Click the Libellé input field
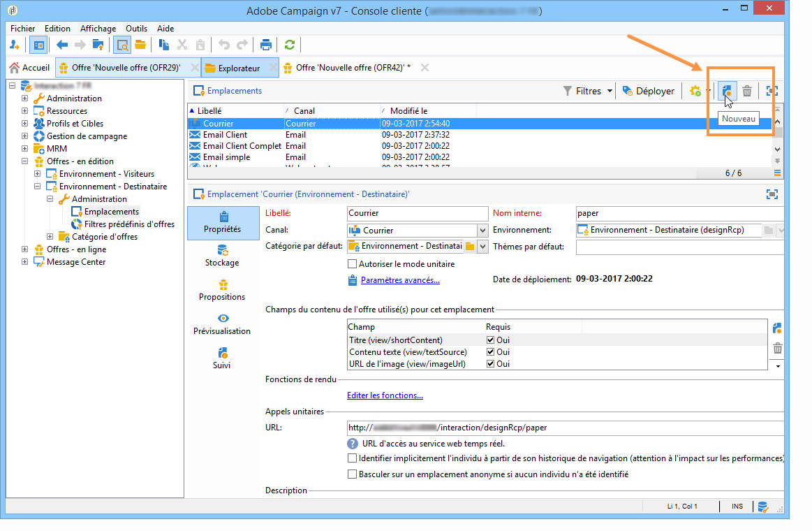Screen dimensions: 812x531 (418, 213)
